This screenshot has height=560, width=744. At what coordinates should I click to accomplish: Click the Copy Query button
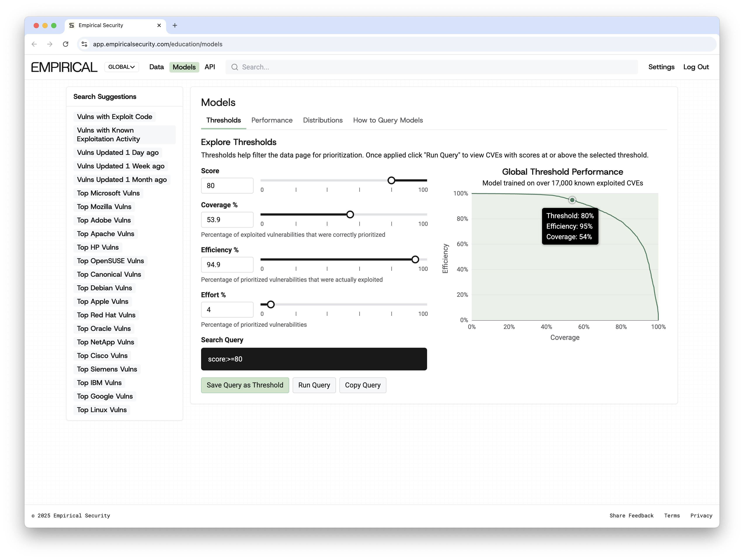[363, 385]
